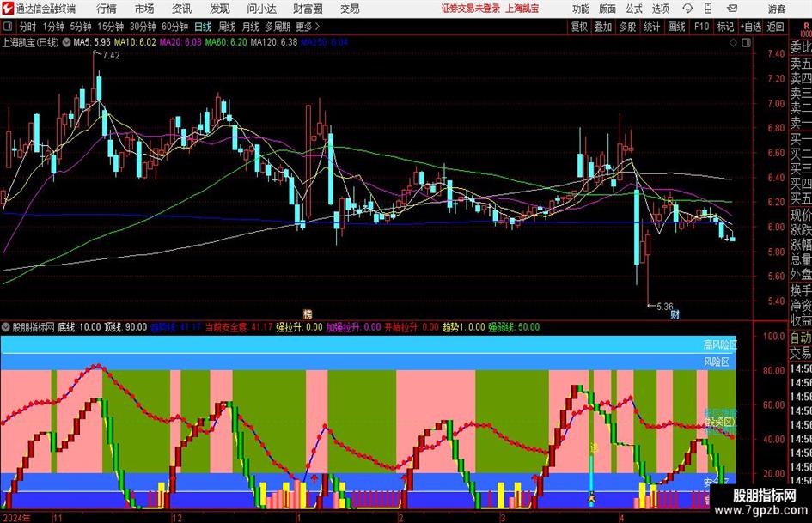Click the 叠加 overlay toolbar button
Viewport: 812px width, 523px height.
tap(603, 27)
